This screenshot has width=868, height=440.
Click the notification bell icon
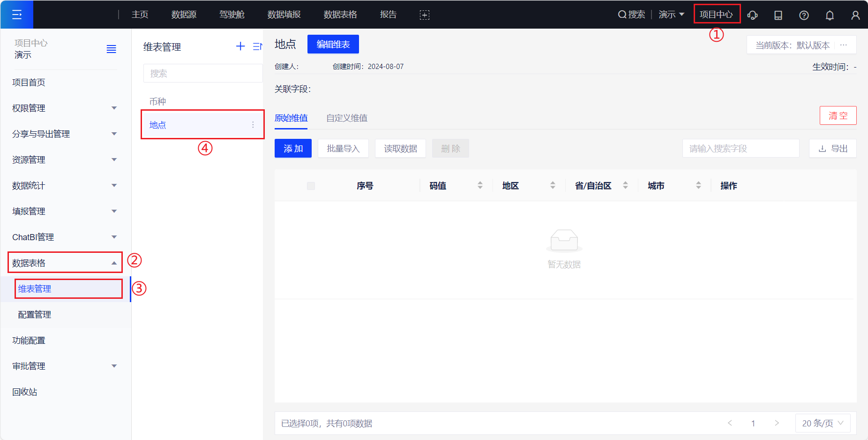pyautogui.click(x=830, y=15)
